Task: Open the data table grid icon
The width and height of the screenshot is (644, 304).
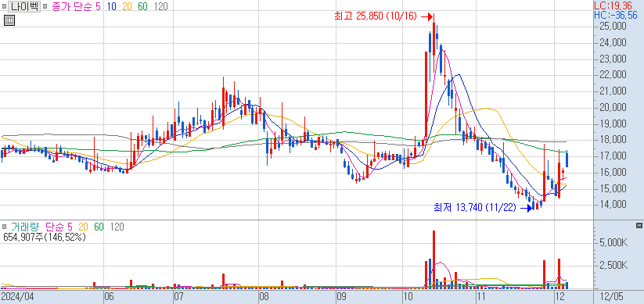Action: [x=9, y=20]
